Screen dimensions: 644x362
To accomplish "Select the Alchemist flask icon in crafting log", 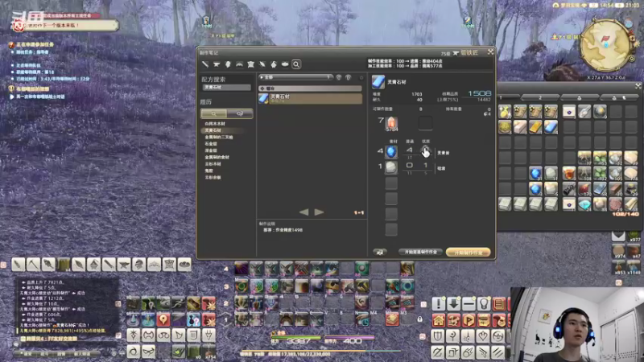I will tap(274, 64).
